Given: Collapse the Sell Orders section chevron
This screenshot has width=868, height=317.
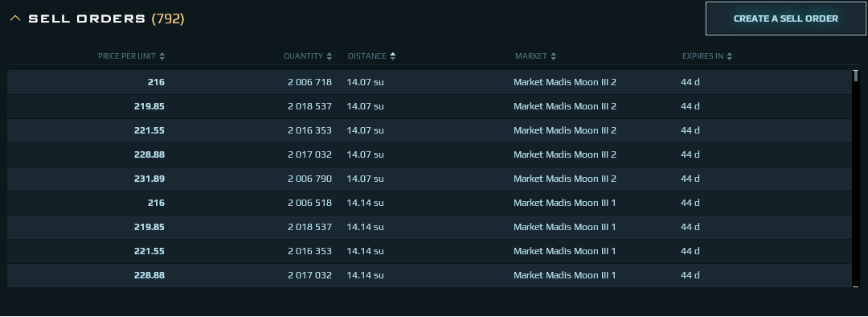Looking at the screenshot, I should 15,19.
